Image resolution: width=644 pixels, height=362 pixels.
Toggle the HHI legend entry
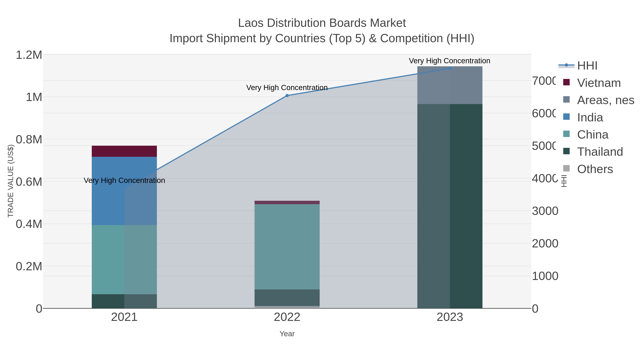point(578,66)
